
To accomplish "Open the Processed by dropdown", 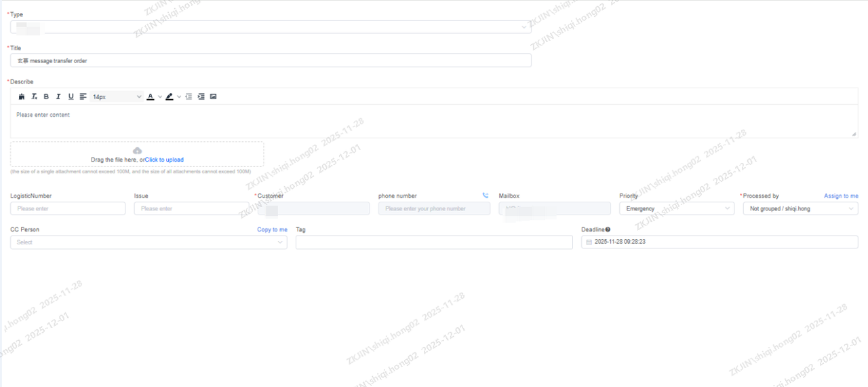I will (800, 208).
